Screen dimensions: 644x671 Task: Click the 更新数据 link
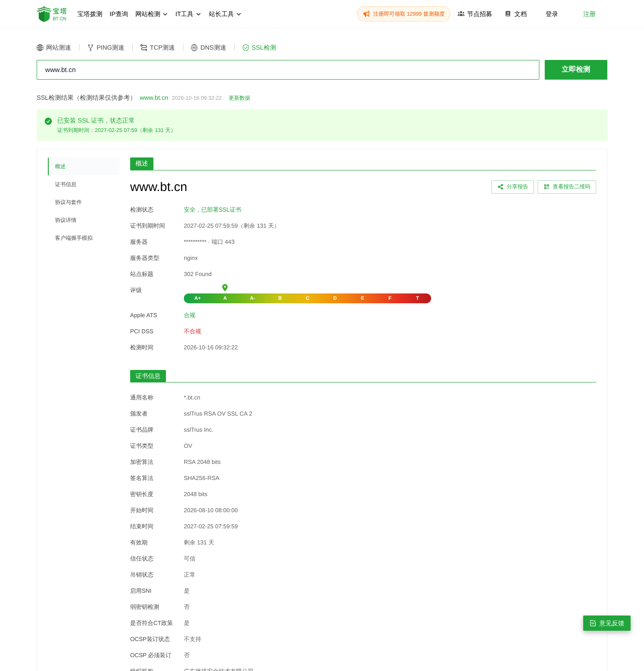point(239,98)
